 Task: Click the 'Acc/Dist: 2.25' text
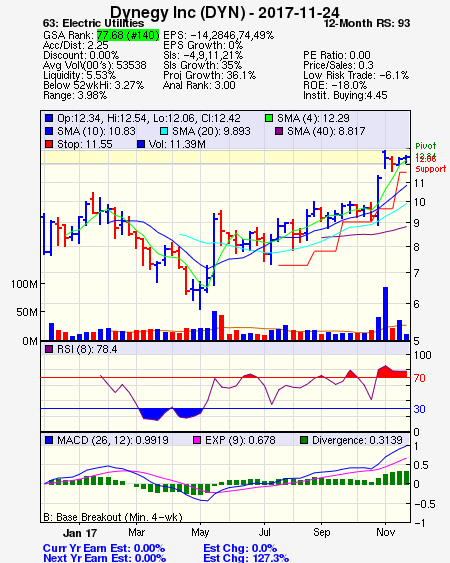point(75,45)
